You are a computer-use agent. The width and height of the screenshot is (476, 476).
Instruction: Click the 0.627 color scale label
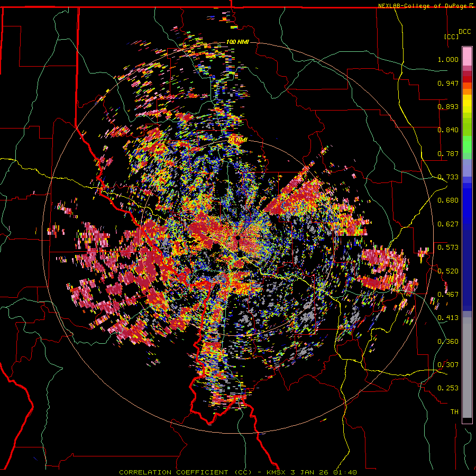pos(448,224)
